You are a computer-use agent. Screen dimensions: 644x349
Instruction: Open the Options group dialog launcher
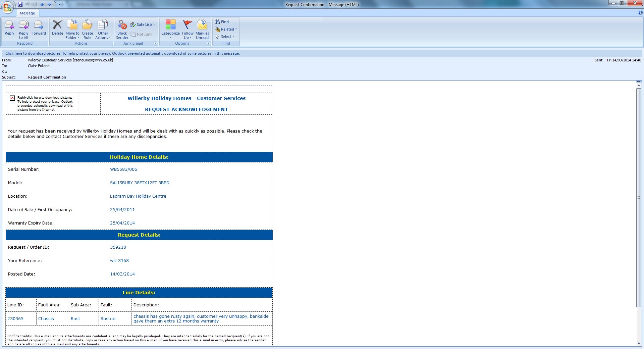point(208,43)
